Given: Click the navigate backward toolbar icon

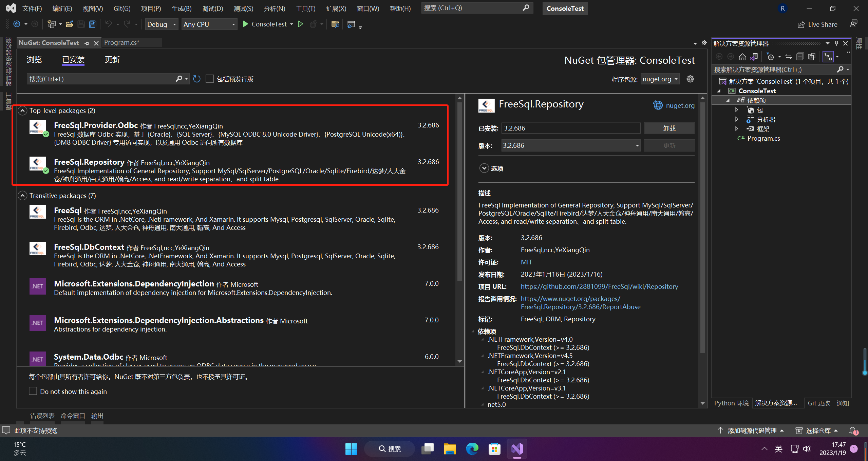Looking at the screenshot, I should coord(16,24).
